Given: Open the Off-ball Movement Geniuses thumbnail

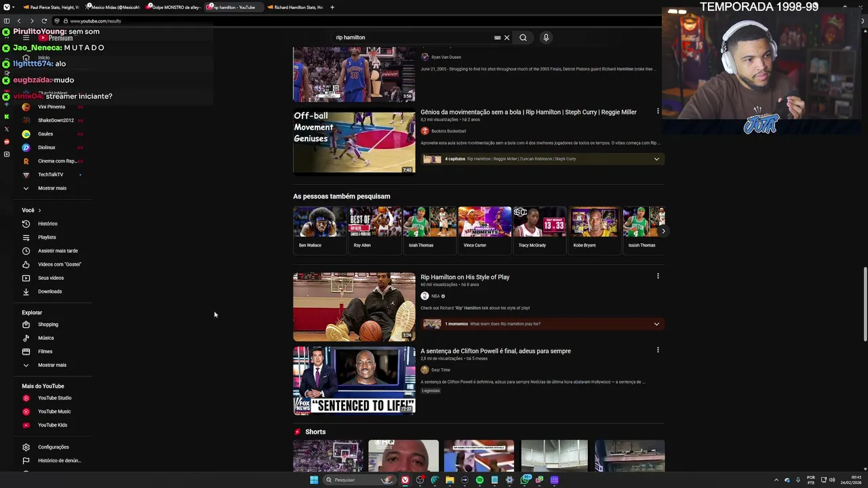Looking at the screenshot, I should [x=354, y=142].
